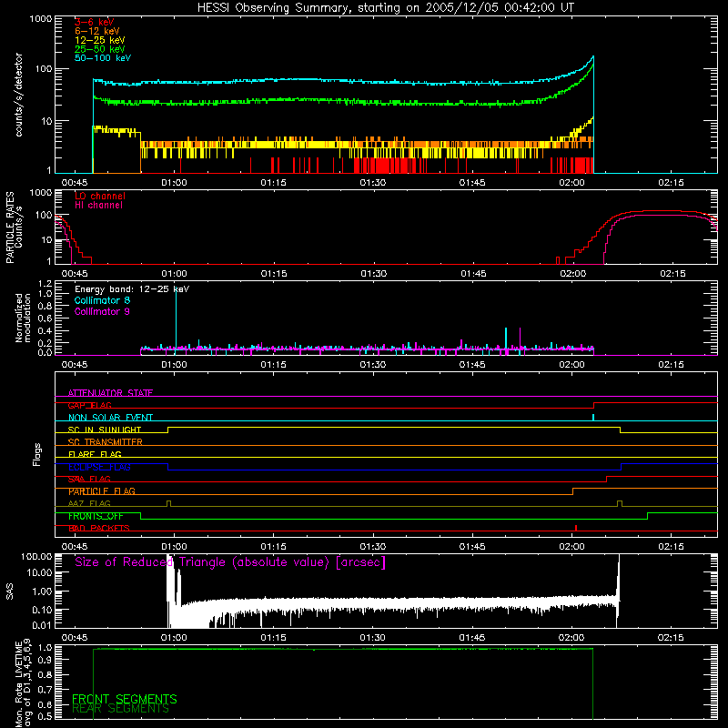Screen dimensions: 728x728
Task: Click 02:15 tick label under particle rates plot
Action: (x=672, y=274)
